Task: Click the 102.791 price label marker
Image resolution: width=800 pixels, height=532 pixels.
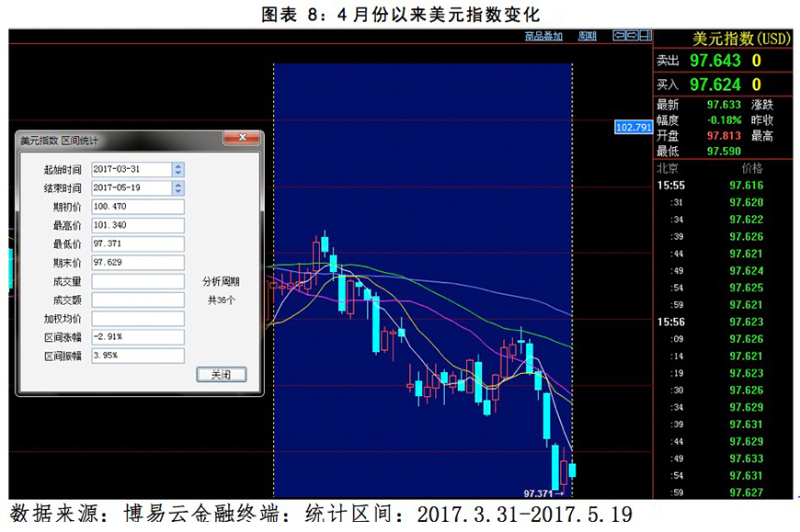Action: pos(634,127)
